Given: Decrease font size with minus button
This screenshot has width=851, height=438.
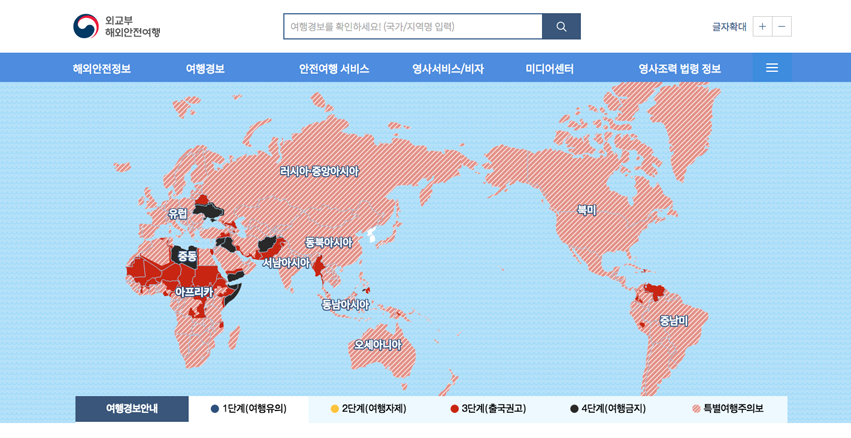Looking at the screenshot, I should click(x=781, y=27).
